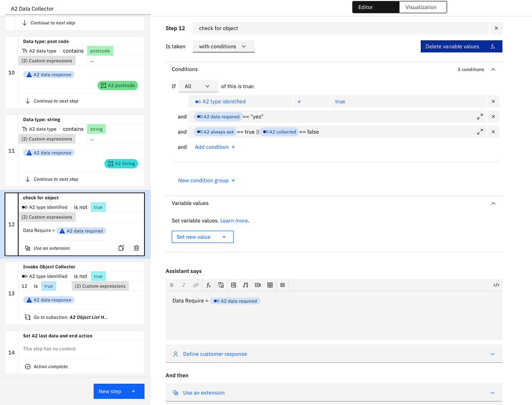
Task: Remove the A2 always ask condition
Action: (x=493, y=132)
